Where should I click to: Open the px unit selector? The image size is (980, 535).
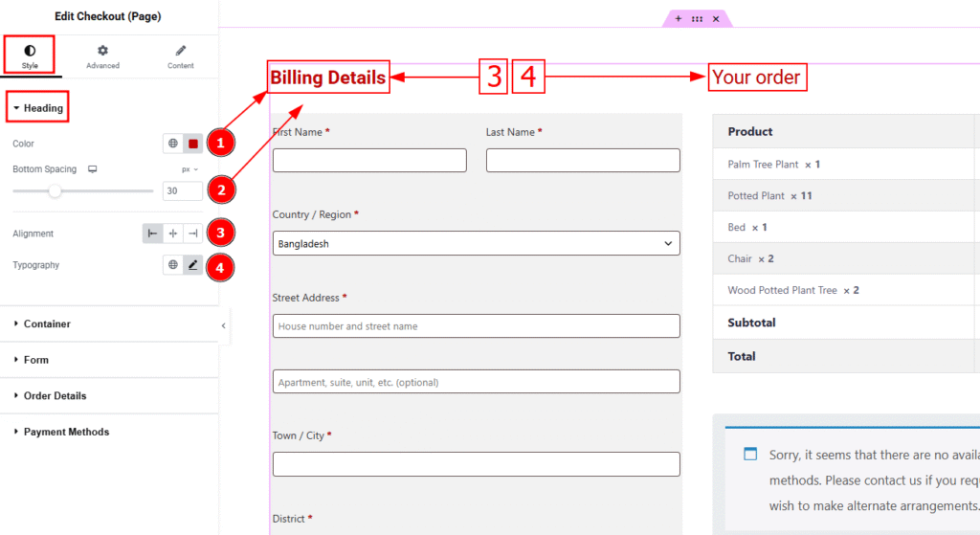189,169
